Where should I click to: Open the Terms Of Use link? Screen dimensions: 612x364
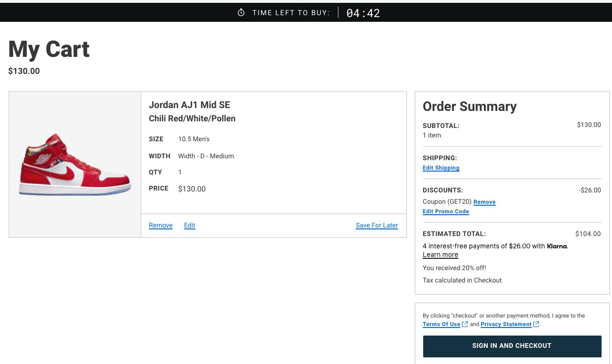pyautogui.click(x=442, y=324)
